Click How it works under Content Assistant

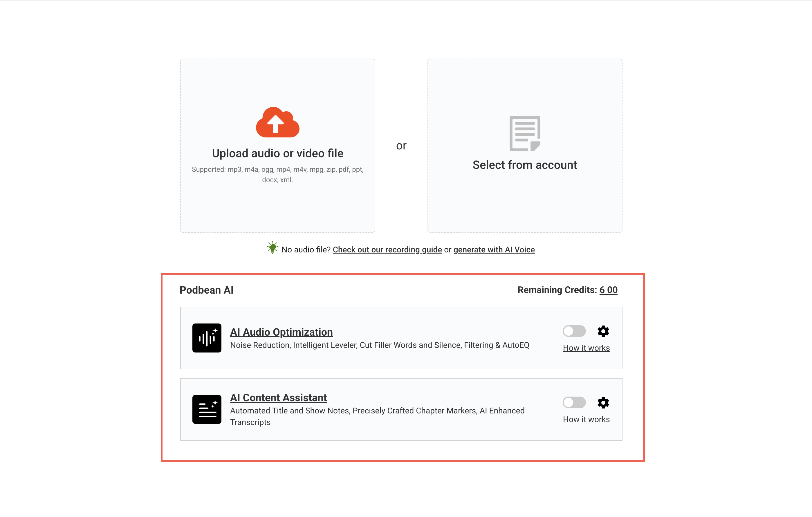click(x=586, y=420)
